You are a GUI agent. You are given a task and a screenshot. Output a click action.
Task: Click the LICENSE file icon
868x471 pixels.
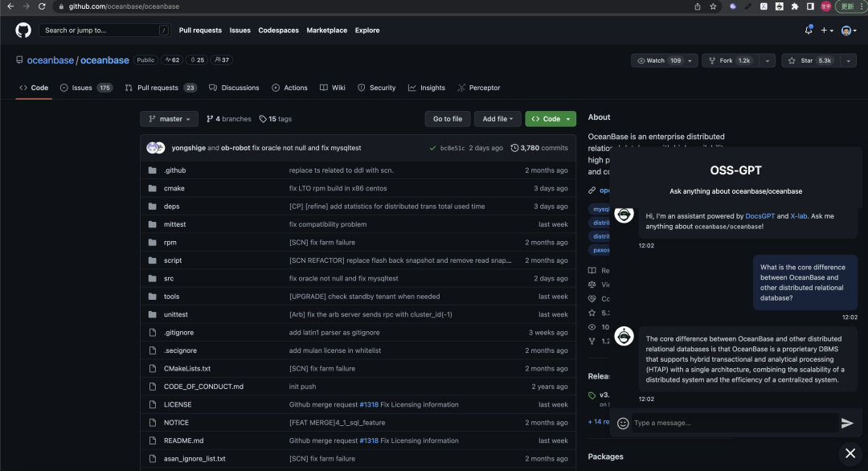152,404
